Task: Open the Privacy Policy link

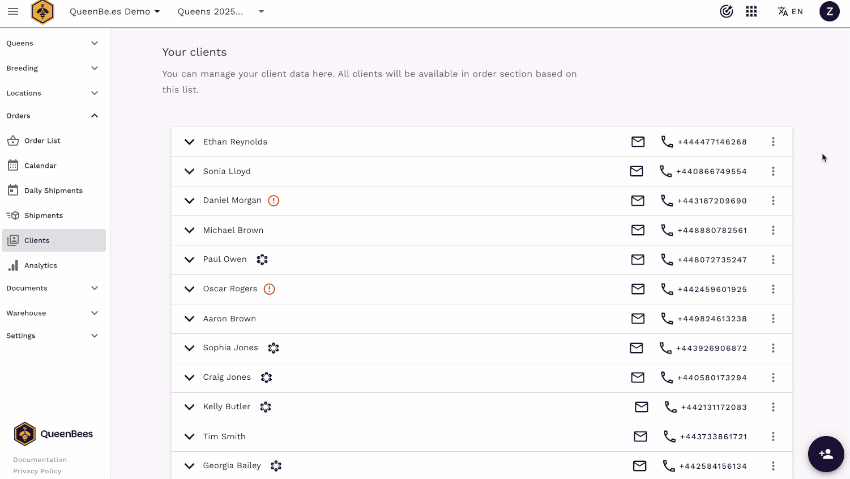Action: click(x=36, y=470)
